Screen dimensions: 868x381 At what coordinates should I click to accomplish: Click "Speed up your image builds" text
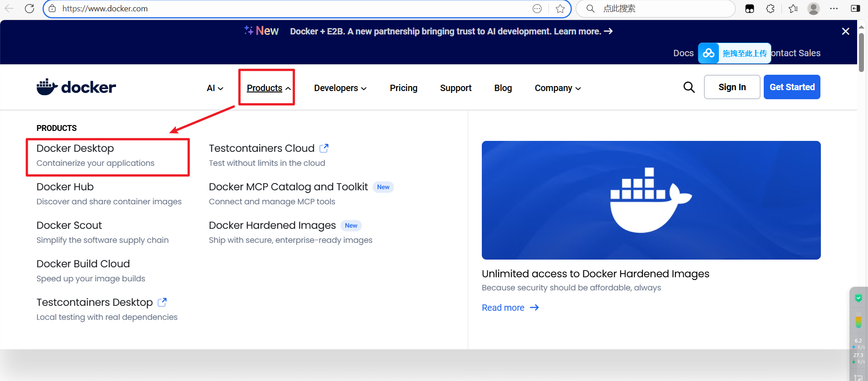(x=91, y=279)
